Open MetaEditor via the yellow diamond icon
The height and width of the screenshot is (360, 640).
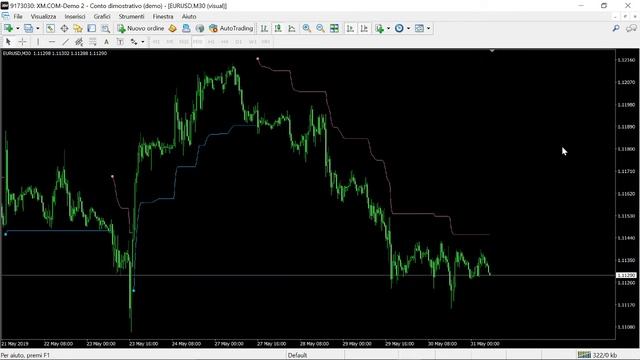pos(172,28)
